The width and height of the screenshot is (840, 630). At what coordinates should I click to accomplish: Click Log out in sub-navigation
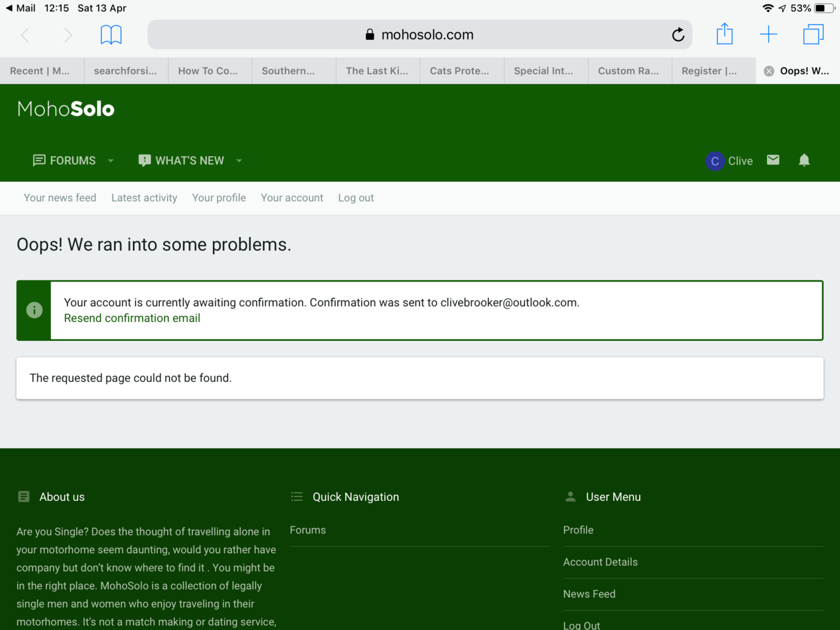click(x=356, y=198)
